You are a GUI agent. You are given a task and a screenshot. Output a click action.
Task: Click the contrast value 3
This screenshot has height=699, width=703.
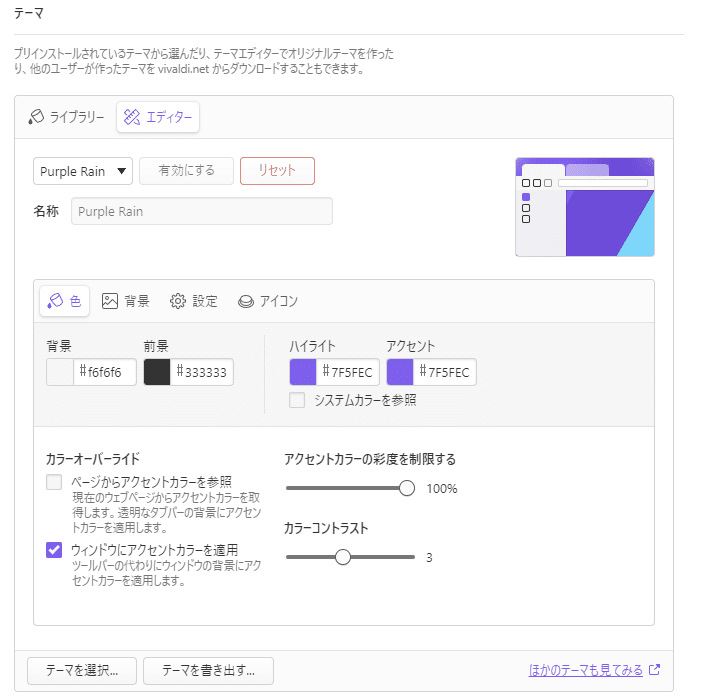[x=429, y=558]
